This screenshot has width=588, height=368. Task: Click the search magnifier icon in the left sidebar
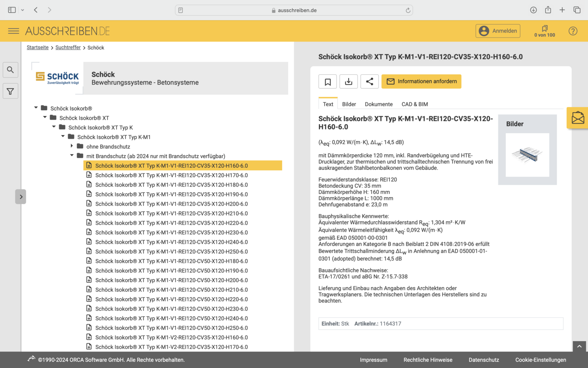[x=10, y=70]
